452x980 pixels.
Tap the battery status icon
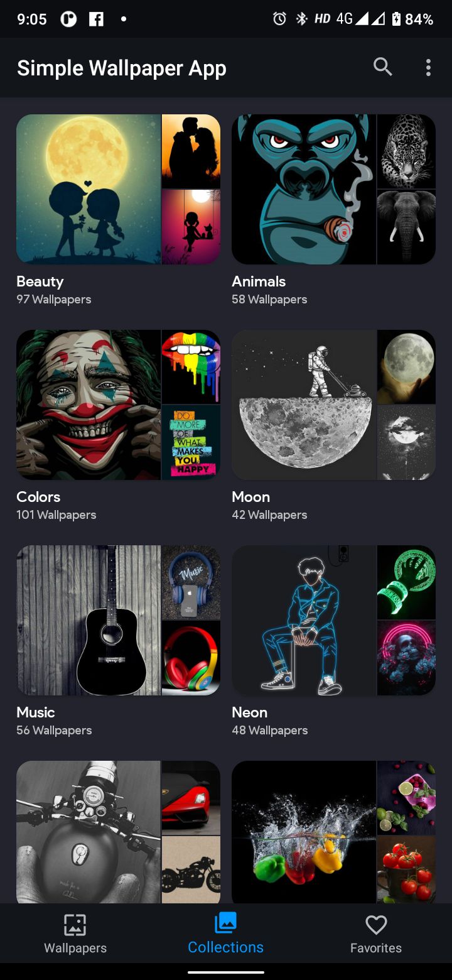[396, 19]
